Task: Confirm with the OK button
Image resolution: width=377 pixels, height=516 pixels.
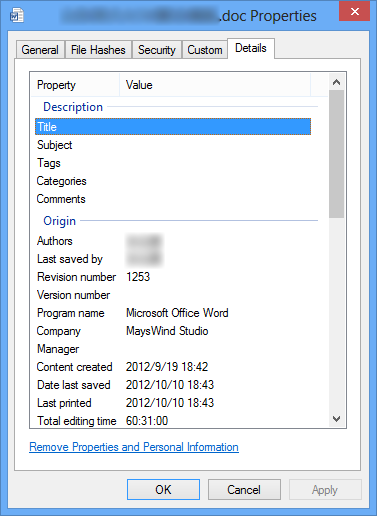Action: pyautogui.click(x=163, y=490)
